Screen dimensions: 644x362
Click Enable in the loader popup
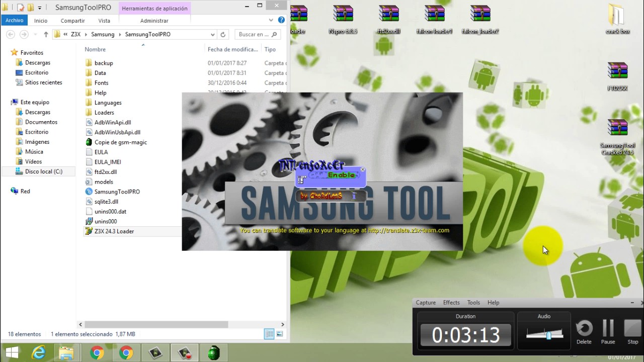342,175
